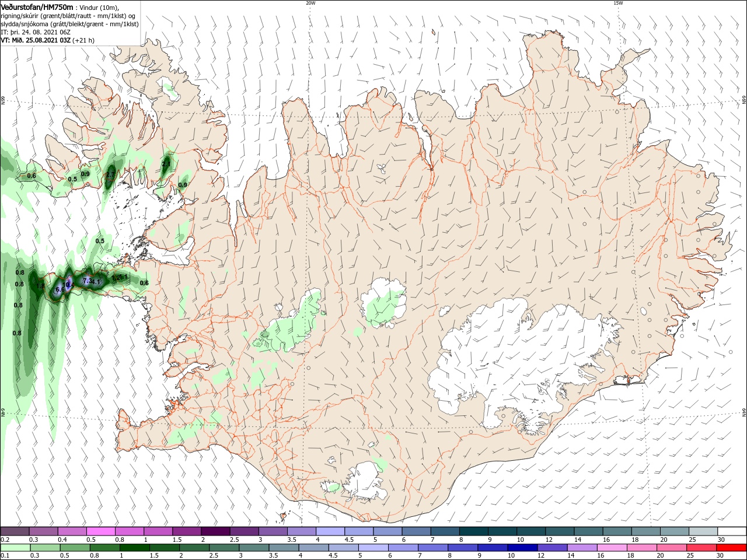Pick the blue 8 swatch in lower legend

(x=463, y=548)
